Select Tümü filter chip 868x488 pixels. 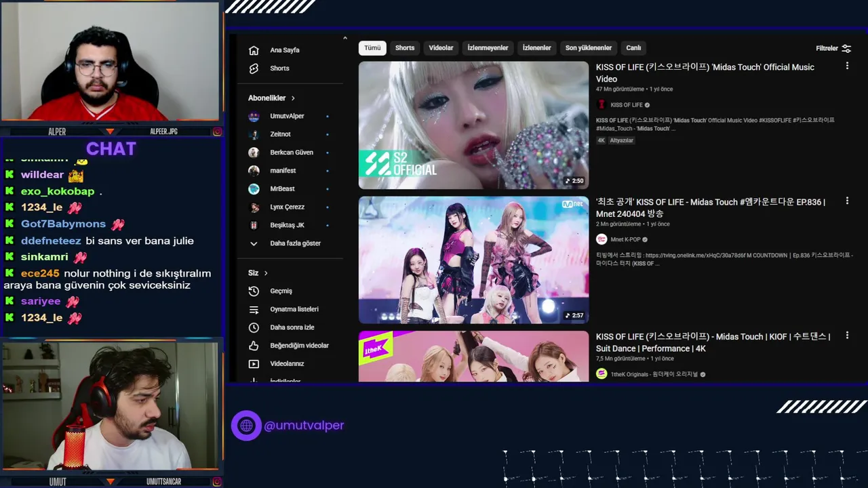point(372,48)
